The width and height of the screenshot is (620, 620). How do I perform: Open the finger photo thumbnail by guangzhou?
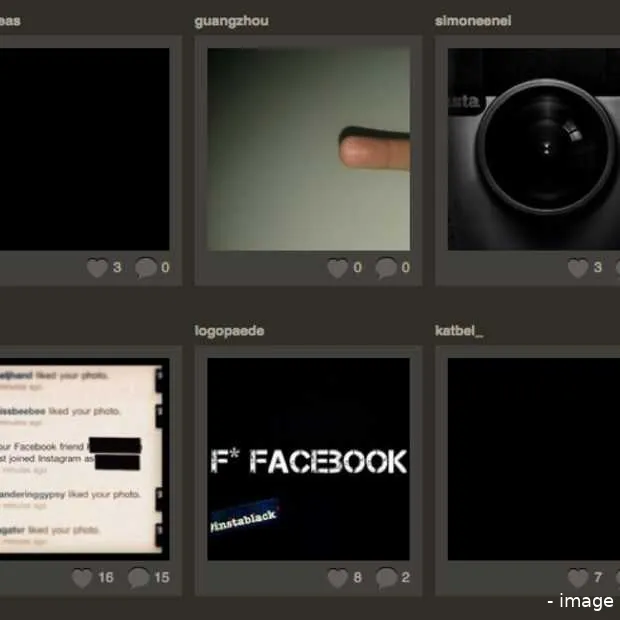[308, 149]
